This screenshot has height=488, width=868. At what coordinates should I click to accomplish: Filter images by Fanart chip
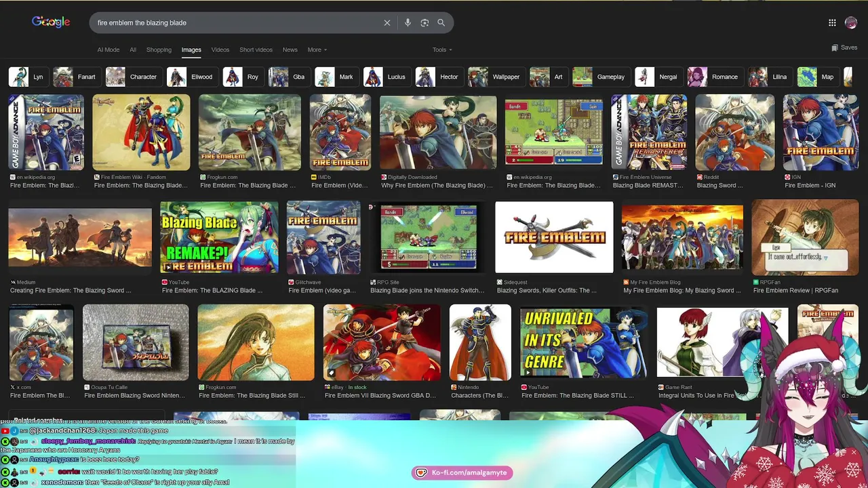pyautogui.click(x=76, y=77)
